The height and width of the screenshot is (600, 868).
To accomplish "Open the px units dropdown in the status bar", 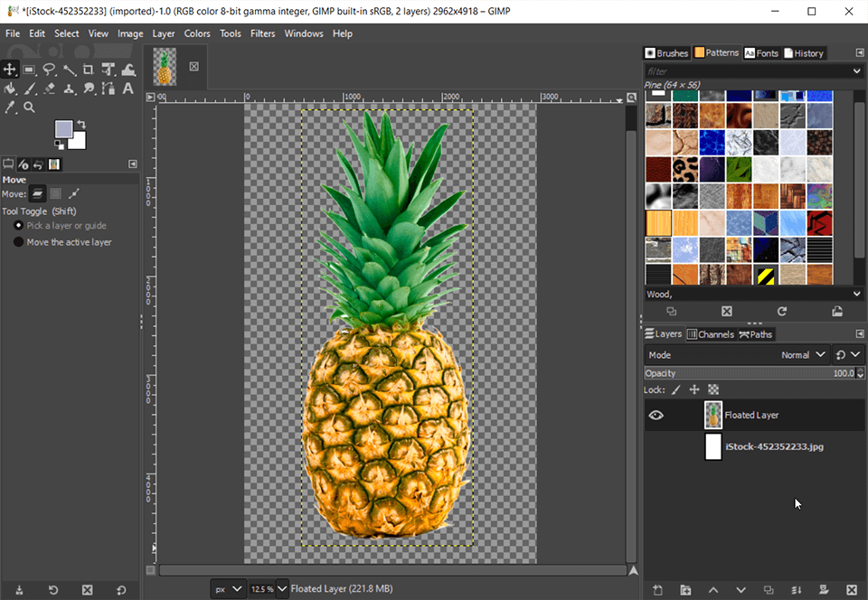I will point(228,589).
